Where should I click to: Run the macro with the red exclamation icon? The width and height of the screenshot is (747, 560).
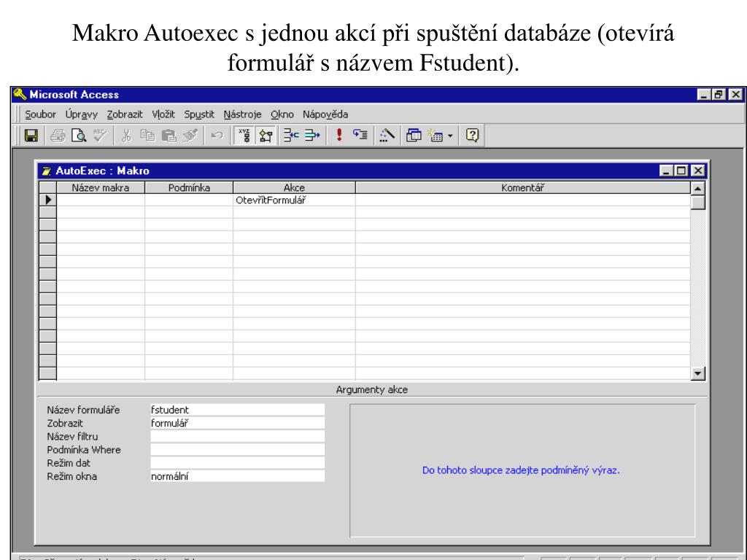pos(339,136)
